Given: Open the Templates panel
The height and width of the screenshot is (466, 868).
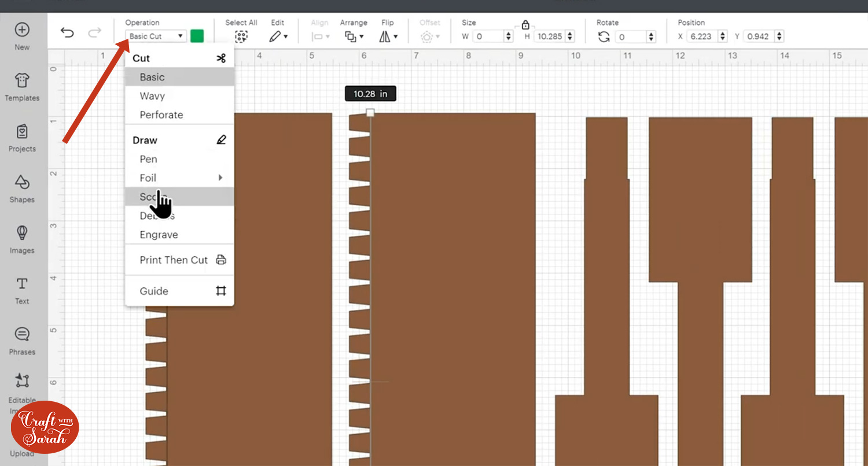Looking at the screenshot, I should [22, 87].
